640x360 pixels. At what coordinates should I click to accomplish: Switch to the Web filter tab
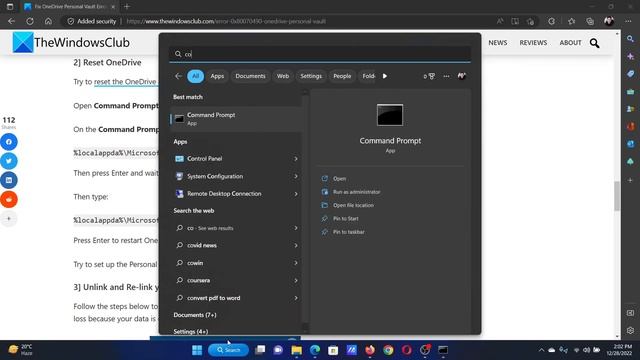pyautogui.click(x=283, y=76)
